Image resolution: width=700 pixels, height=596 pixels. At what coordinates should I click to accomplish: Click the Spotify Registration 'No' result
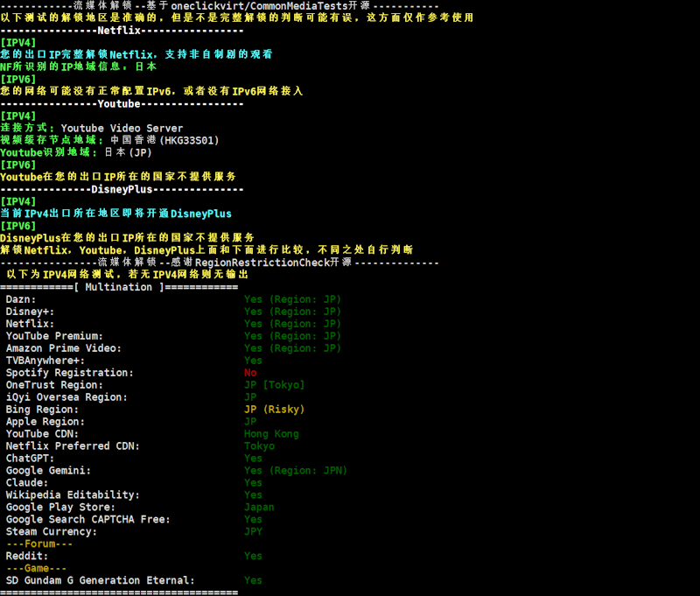pyautogui.click(x=250, y=373)
